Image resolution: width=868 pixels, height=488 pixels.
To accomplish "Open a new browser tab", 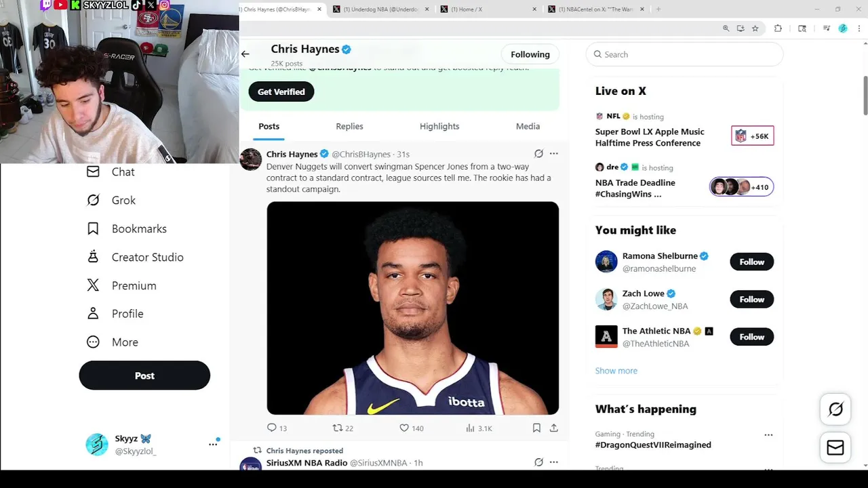I will (658, 9).
